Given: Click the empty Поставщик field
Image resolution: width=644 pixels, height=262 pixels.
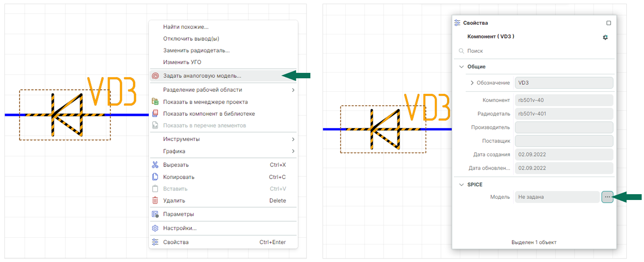Looking at the screenshot, I should pos(564,141).
